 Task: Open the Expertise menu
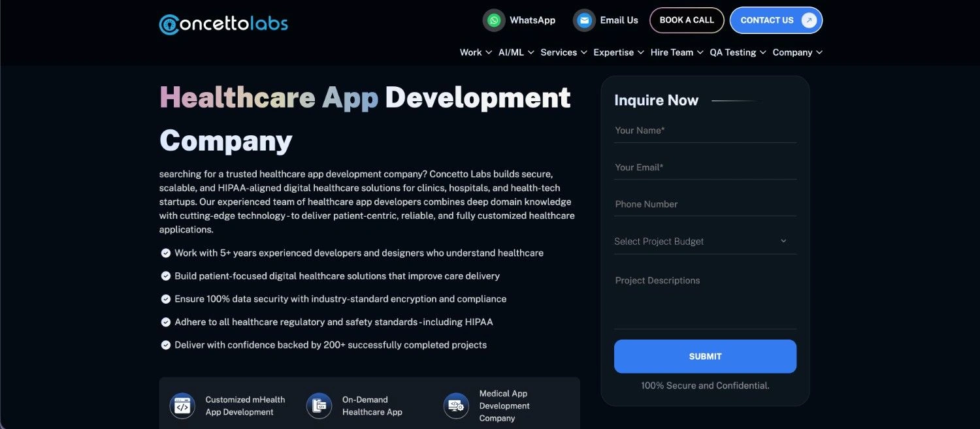(x=619, y=52)
